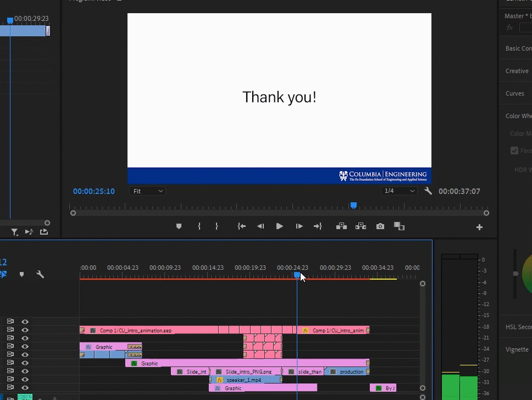
Task: Hide the track containing Comp 1/CU_intro_animation.aep
Action: (25, 330)
